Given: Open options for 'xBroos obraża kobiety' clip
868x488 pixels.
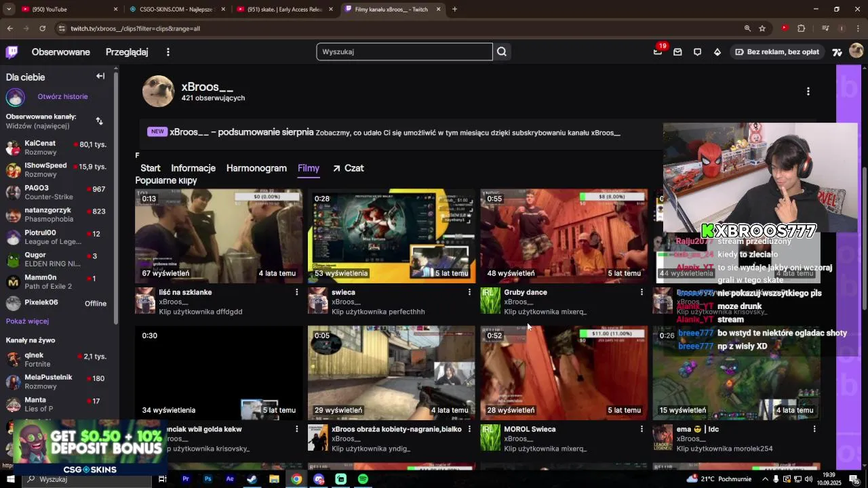Looking at the screenshot, I should click(x=469, y=429).
